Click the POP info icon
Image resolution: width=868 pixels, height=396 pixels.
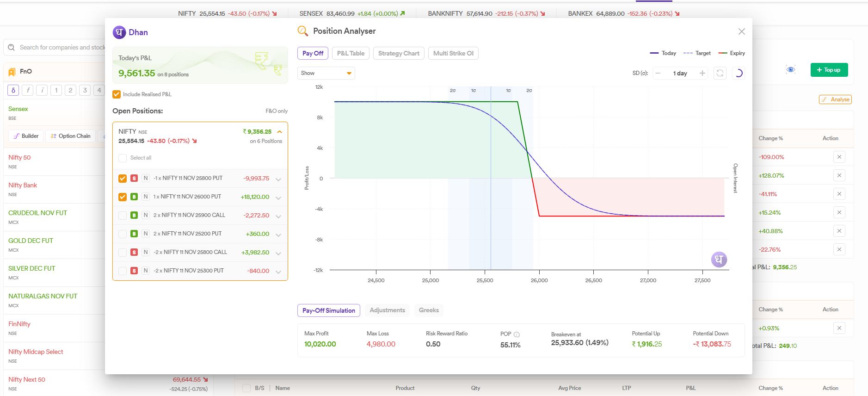click(517, 334)
